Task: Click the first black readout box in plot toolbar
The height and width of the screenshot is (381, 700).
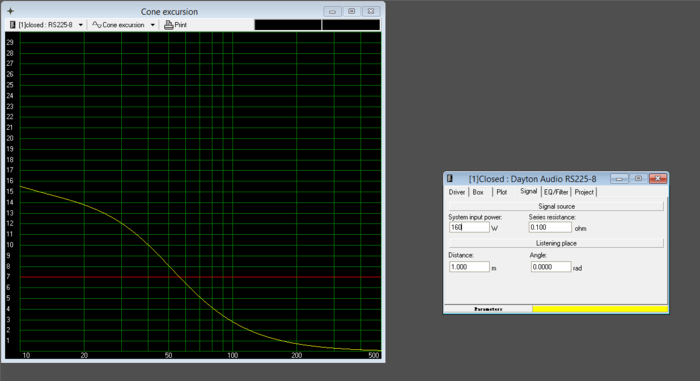Action: 288,25
